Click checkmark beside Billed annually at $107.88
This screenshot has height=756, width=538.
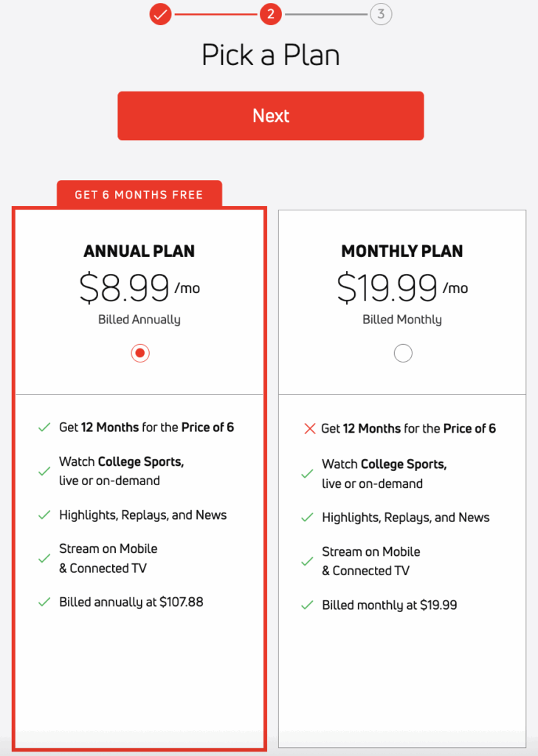[x=44, y=602]
